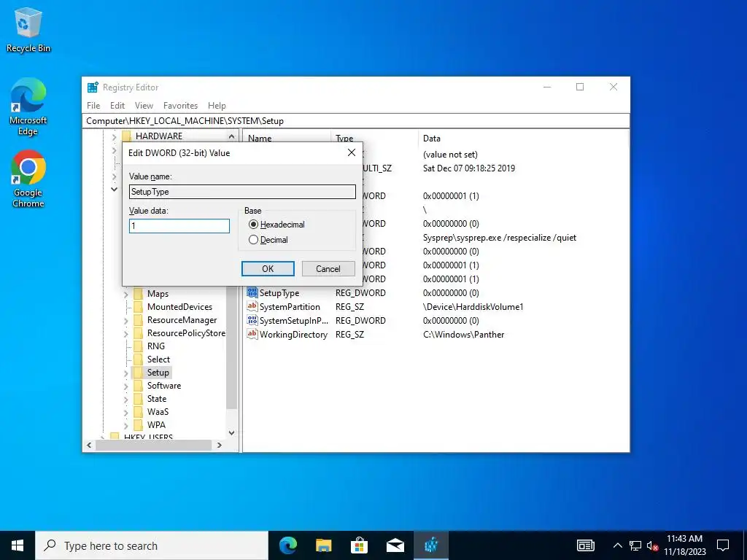Open the Help menu
Screen dimensions: 747x560
click(217, 106)
